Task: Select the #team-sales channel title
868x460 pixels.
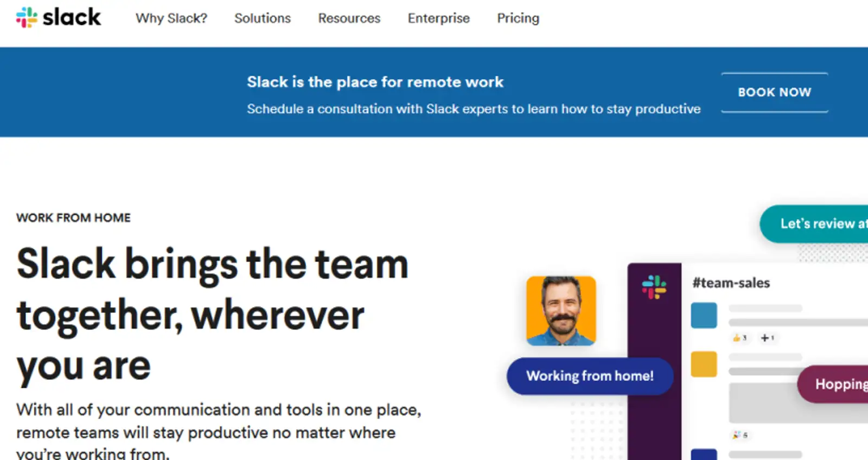Action: (x=731, y=283)
